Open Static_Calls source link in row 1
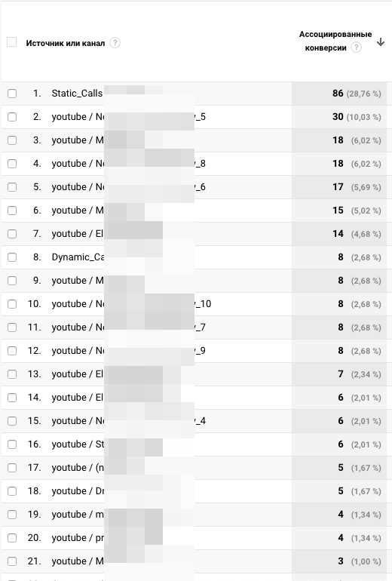The image size is (392, 581). coord(78,94)
